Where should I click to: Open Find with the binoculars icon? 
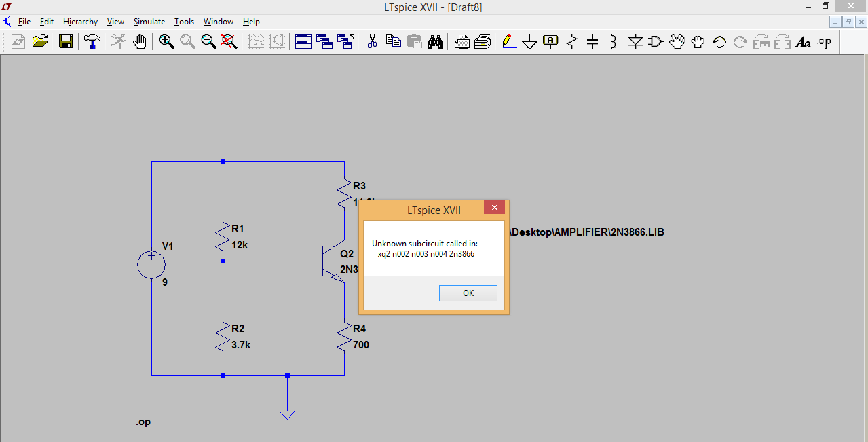tap(436, 41)
